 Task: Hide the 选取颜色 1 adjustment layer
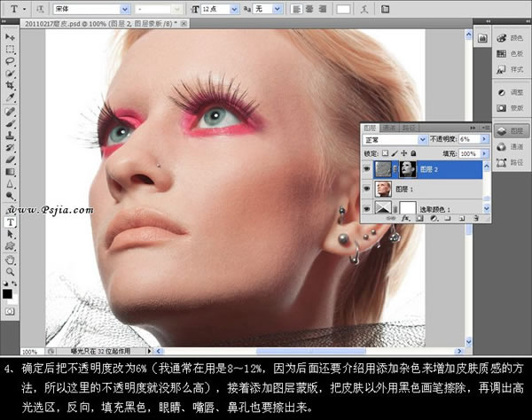point(366,208)
